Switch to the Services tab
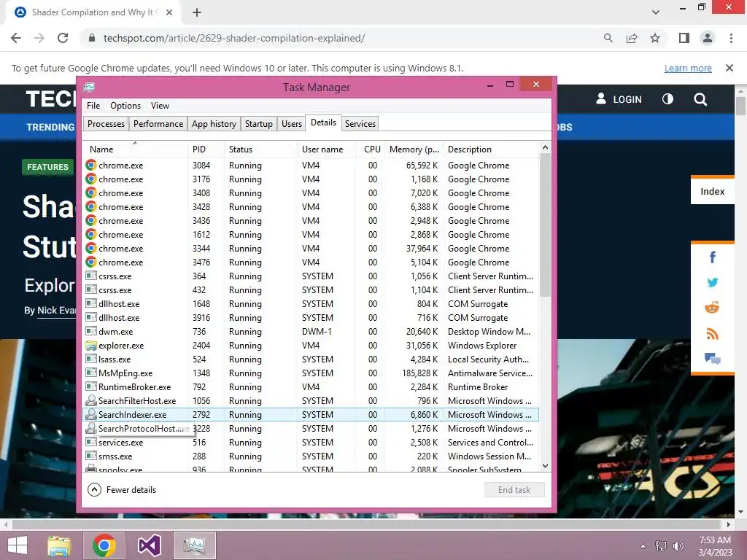This screenshot has width=747, height=560. (x=360, y=124)
